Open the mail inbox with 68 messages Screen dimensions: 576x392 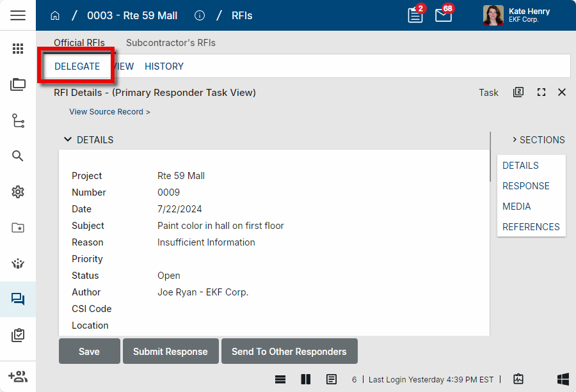tap(444, 15)
